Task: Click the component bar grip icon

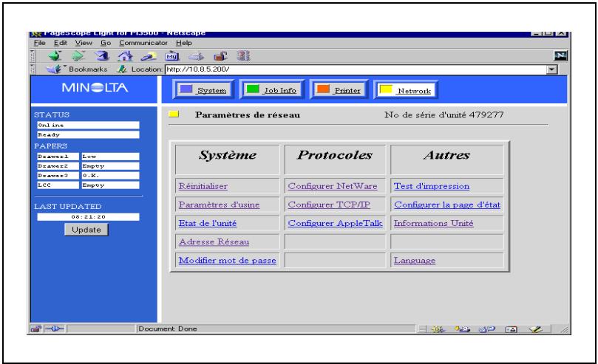Action: [422, 329]
